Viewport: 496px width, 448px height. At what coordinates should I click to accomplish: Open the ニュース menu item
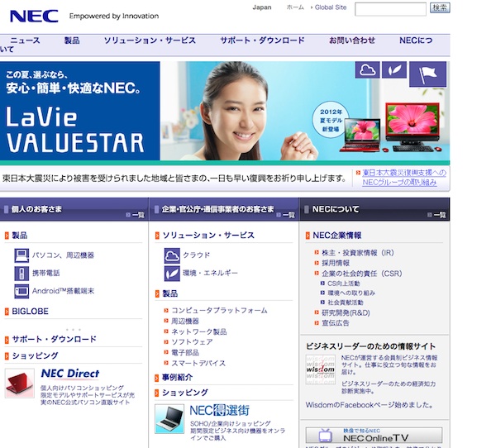[26, 41]
